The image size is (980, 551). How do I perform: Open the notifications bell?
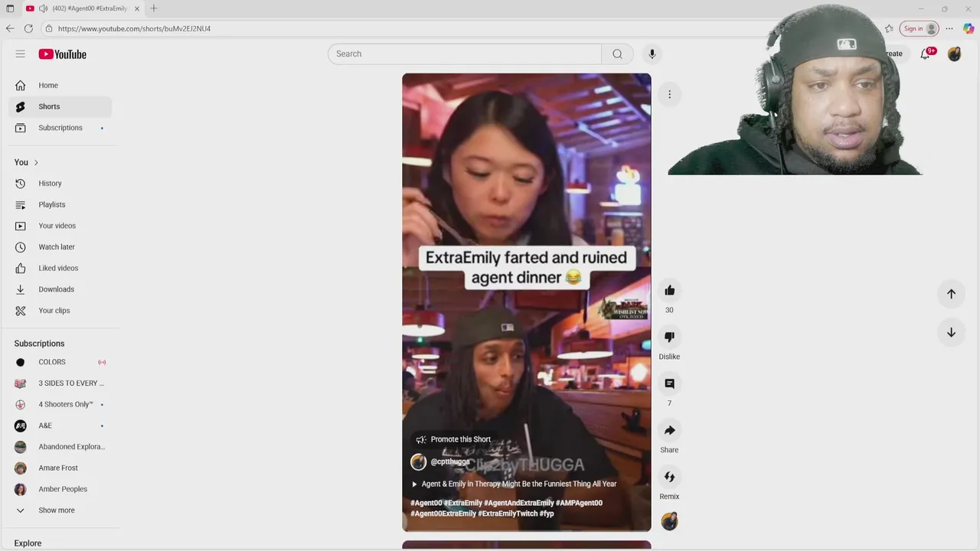coord(925,54)
